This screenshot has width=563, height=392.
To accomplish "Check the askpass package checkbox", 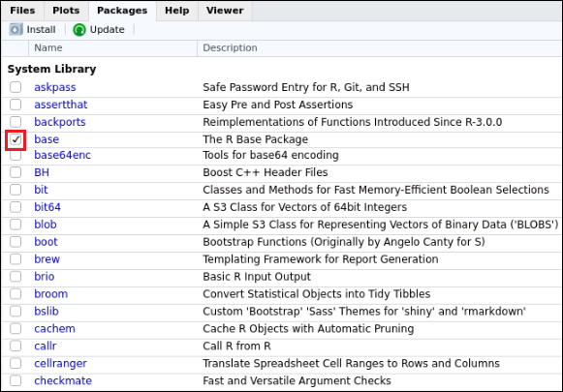I will 16,87.
